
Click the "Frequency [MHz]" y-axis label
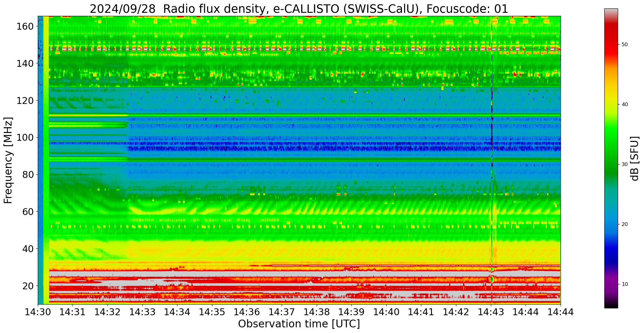[8, 160]
